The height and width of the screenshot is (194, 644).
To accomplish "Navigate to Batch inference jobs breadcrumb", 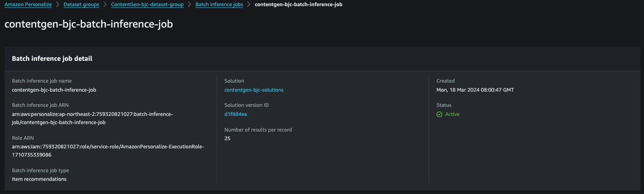I will [x=219, y=5].
